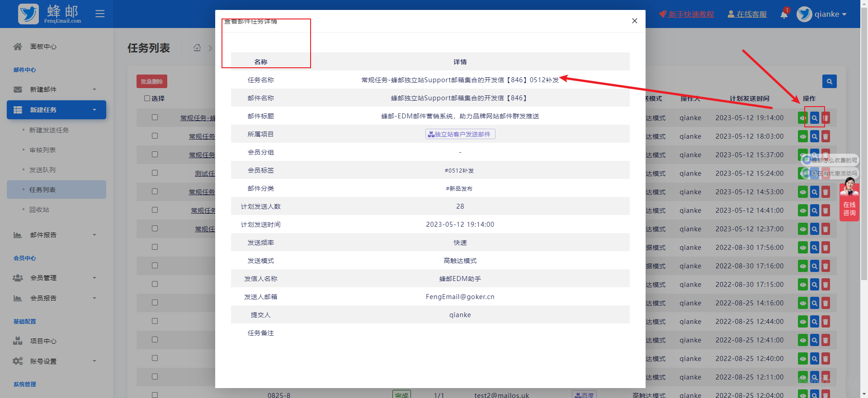View details icon for 14:53:00 task

814,192
